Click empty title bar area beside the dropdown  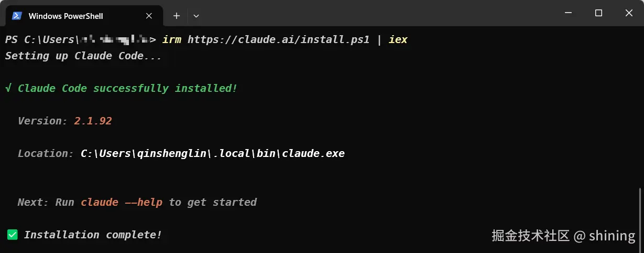(367, 13)
